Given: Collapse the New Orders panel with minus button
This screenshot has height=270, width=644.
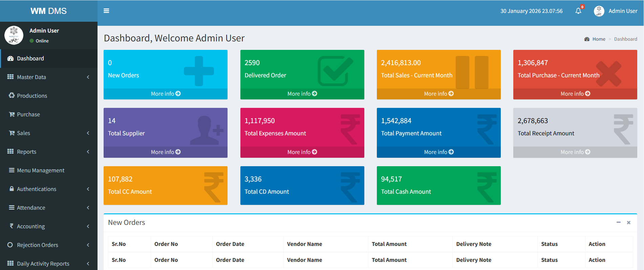Looking at the screenshot, I should 619,223.
